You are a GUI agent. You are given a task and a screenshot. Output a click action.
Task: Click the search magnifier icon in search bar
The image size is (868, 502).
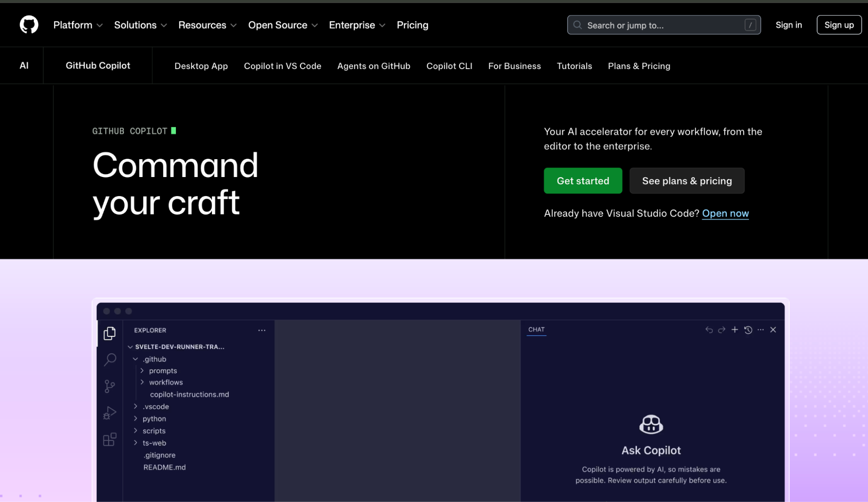coord(578,25)
